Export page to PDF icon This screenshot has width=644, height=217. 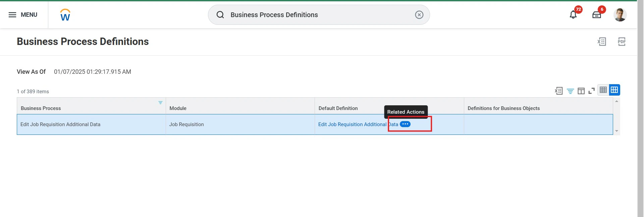tap(622, 42)
